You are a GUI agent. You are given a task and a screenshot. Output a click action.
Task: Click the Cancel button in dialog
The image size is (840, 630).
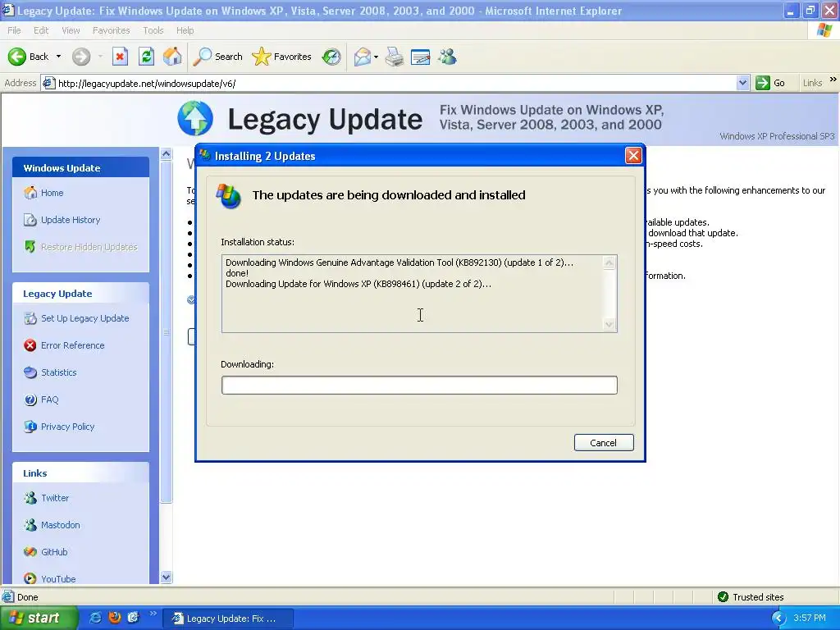(604, 442)
